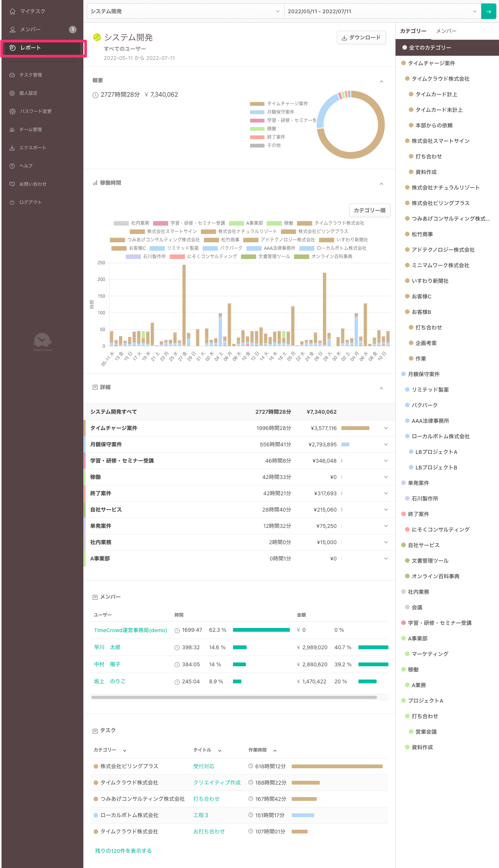Open the Members icon in sidebar

(13, 30)
